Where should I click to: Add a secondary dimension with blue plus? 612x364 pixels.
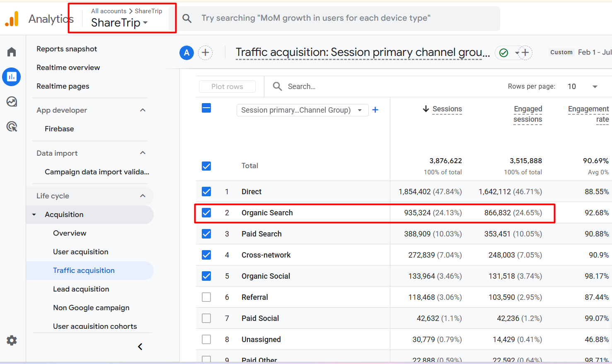(375, 110)
